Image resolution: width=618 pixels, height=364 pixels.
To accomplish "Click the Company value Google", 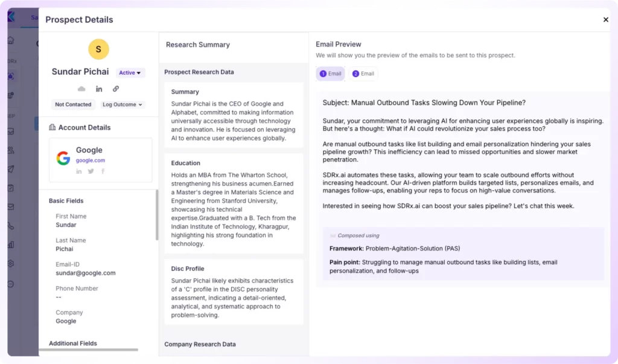I will point(66,321).
